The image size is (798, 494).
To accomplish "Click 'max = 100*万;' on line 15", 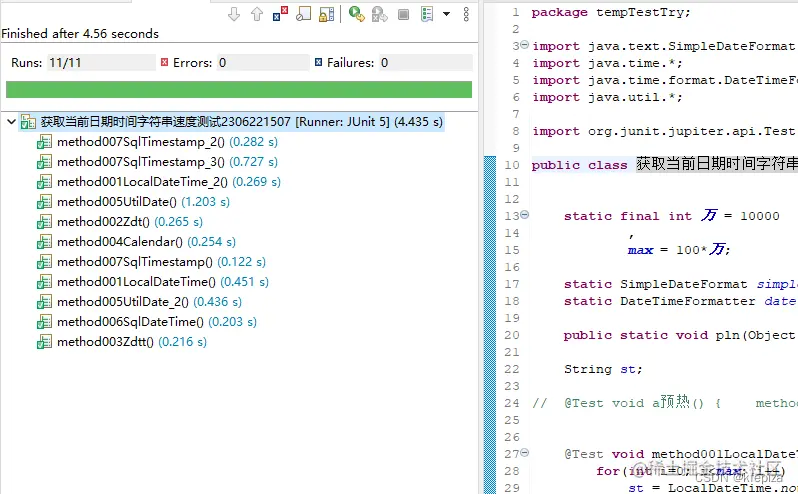I will click(x=679, y=250).
